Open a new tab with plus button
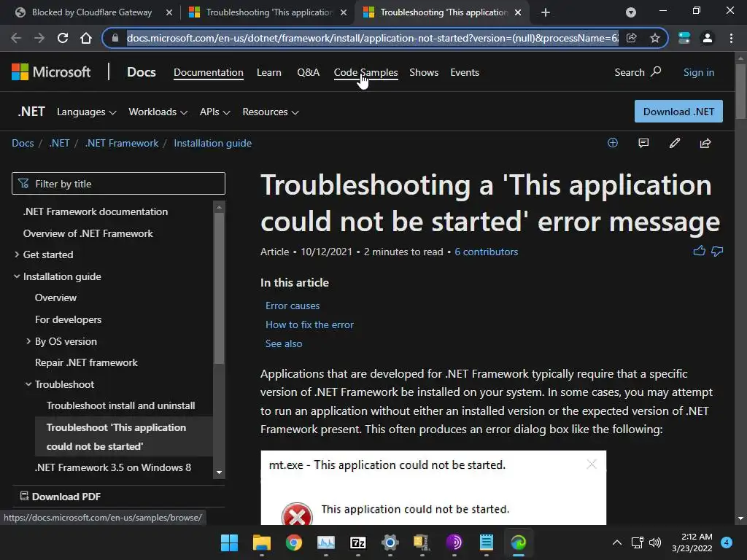This screenshot has height=560, width=747. [546, 12]
